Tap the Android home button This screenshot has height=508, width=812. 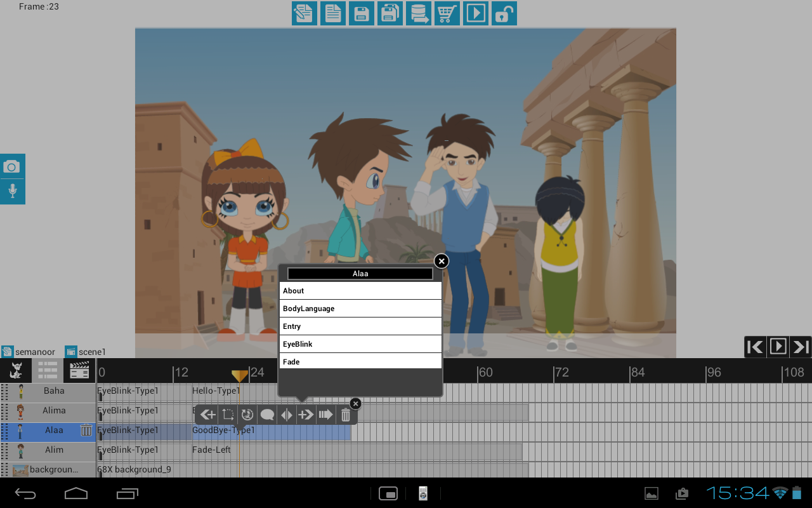tap(76, 493)
